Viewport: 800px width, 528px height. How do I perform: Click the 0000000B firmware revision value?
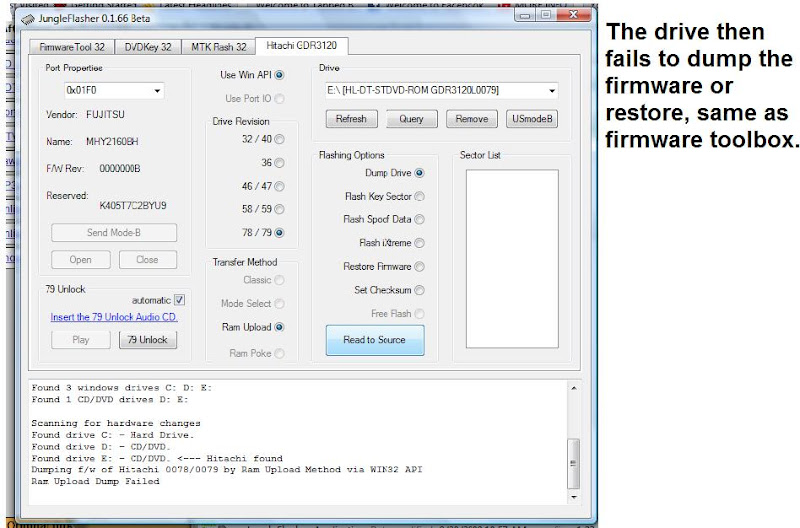(120, 168)
